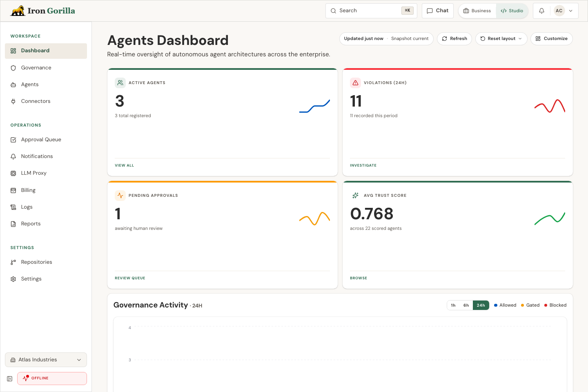The height and width of the screenshot is (392, 588).
Task: Click the Pending Approvals pulse icon
Action: point(120,196)
